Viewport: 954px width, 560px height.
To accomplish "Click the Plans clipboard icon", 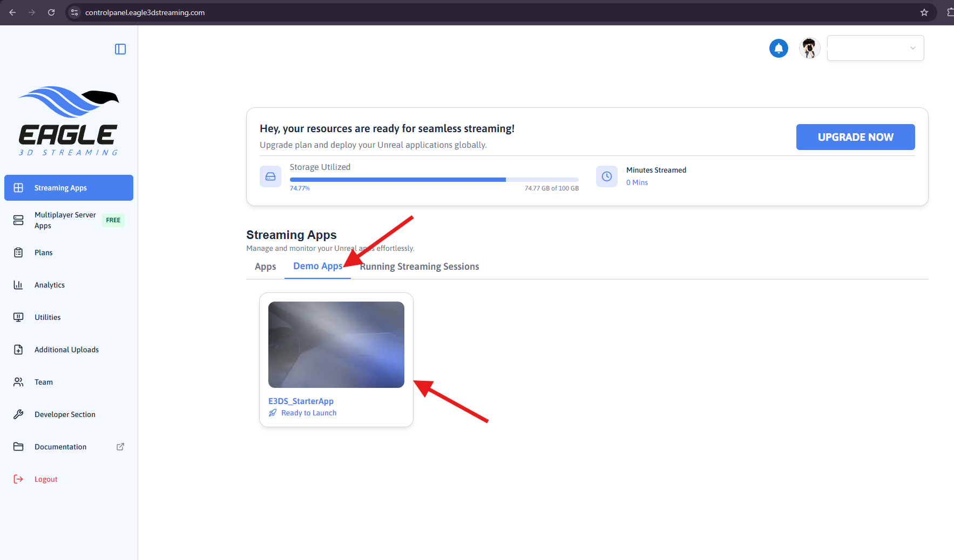I will coord(18,252).
